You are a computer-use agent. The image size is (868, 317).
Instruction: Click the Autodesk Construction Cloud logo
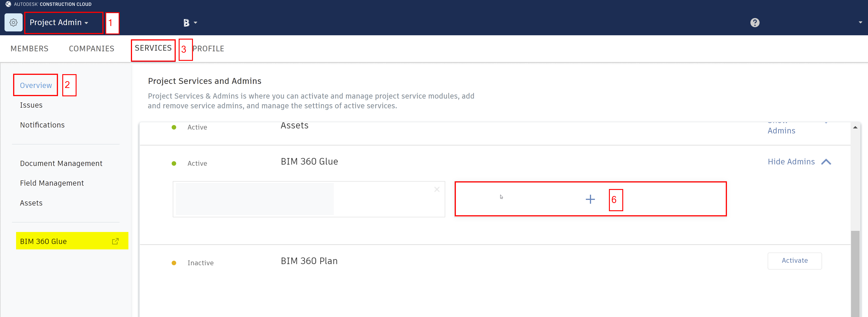coord(8,4)
